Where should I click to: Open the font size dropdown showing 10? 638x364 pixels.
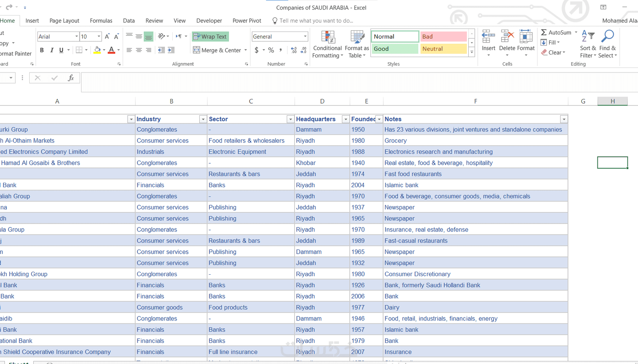pyautogui.click(x=99, y=36)
